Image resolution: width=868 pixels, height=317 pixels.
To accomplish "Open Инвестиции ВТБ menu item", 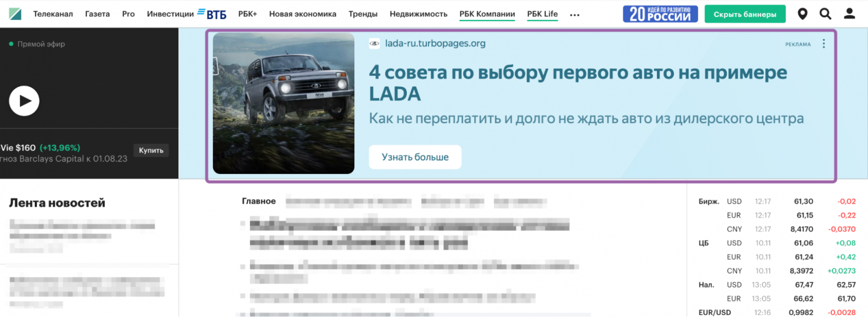I will click(187, 14).
